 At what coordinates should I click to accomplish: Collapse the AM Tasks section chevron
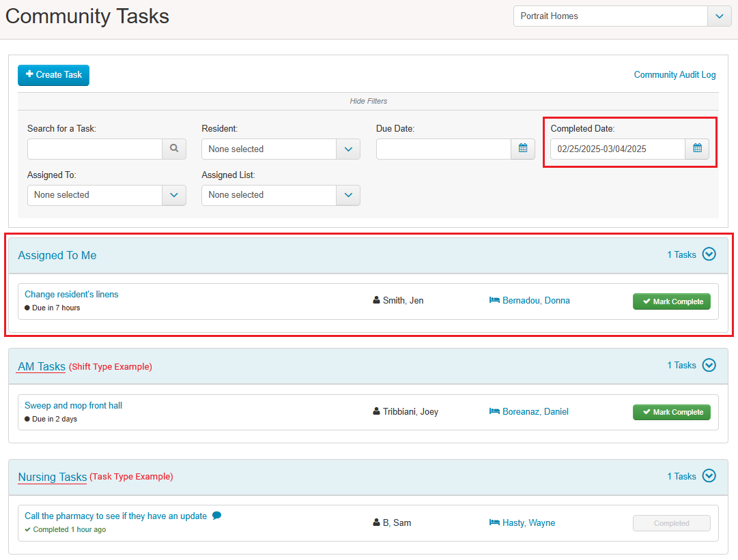pyautogui.click(x=709, y=365)
